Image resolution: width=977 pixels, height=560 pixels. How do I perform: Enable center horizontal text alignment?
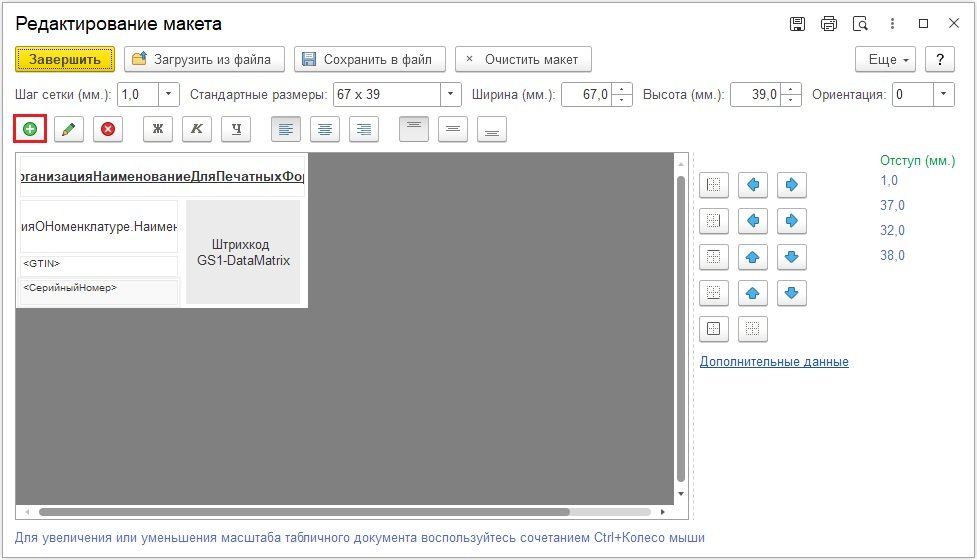coord(325,129)
